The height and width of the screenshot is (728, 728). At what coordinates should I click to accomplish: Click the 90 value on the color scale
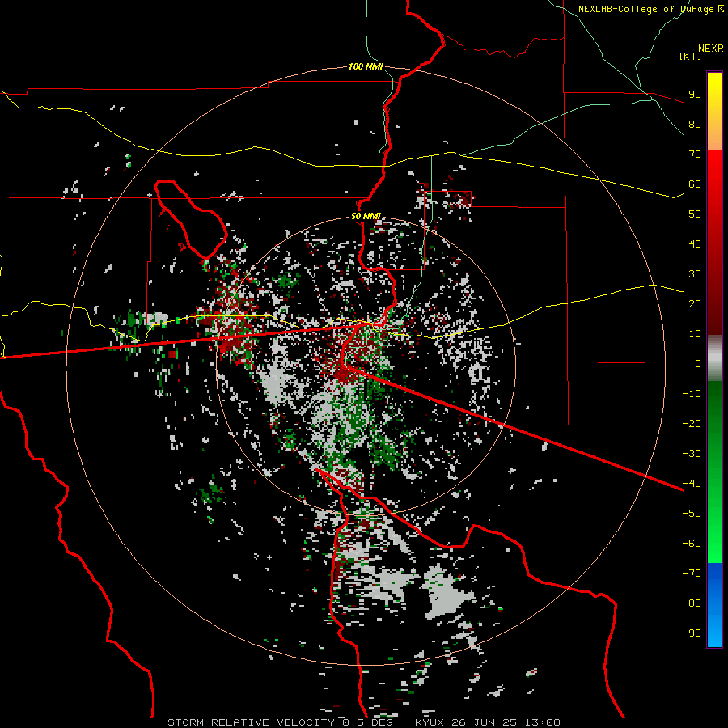(695, 95)
